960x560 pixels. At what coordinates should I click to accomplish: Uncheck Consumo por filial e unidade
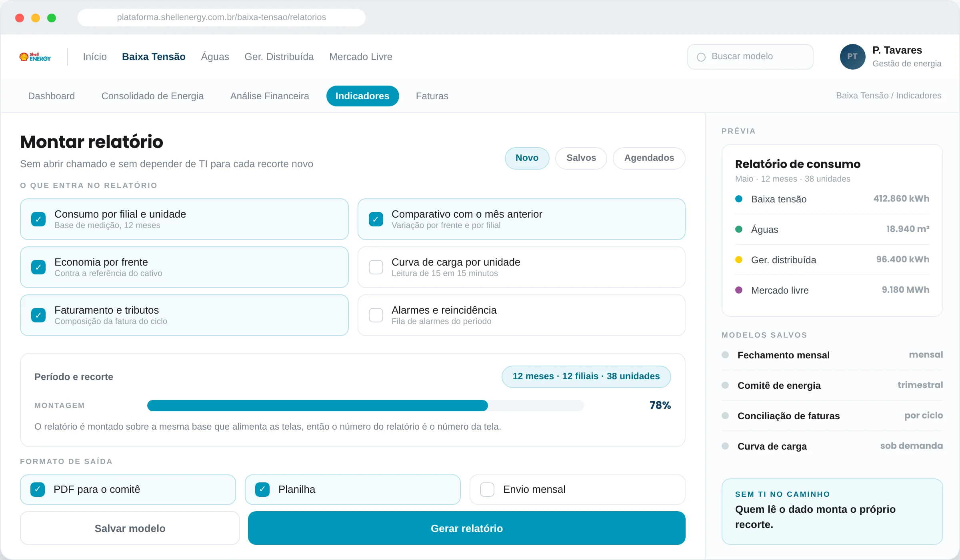[38, 219]
